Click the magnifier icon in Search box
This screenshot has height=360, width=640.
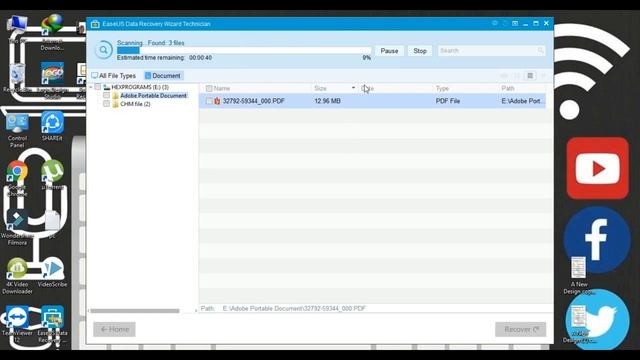click(540, 51)
